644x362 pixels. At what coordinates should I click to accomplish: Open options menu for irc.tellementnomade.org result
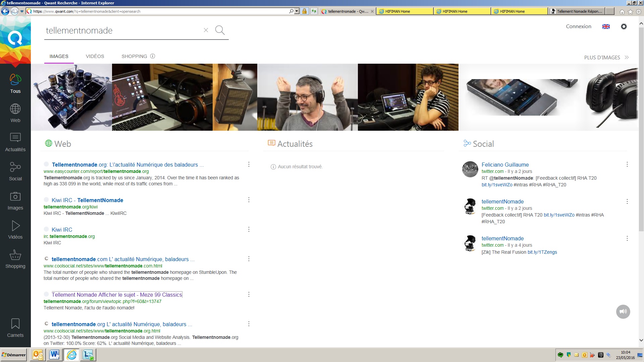[x=249, y=229]
